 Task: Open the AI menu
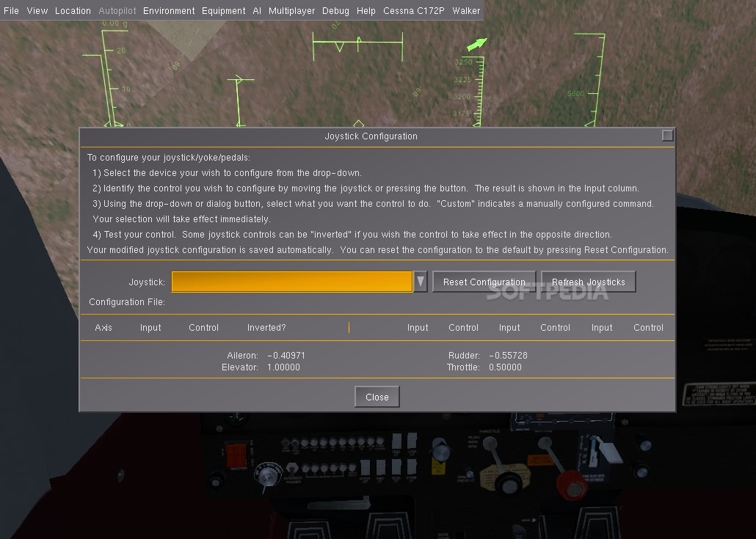tap(257, 10)
